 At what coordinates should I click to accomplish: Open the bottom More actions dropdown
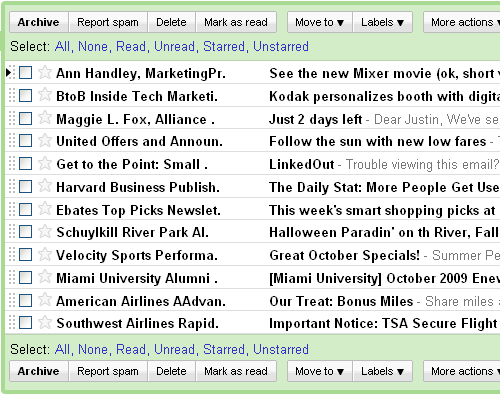click(x=462, y=371)
